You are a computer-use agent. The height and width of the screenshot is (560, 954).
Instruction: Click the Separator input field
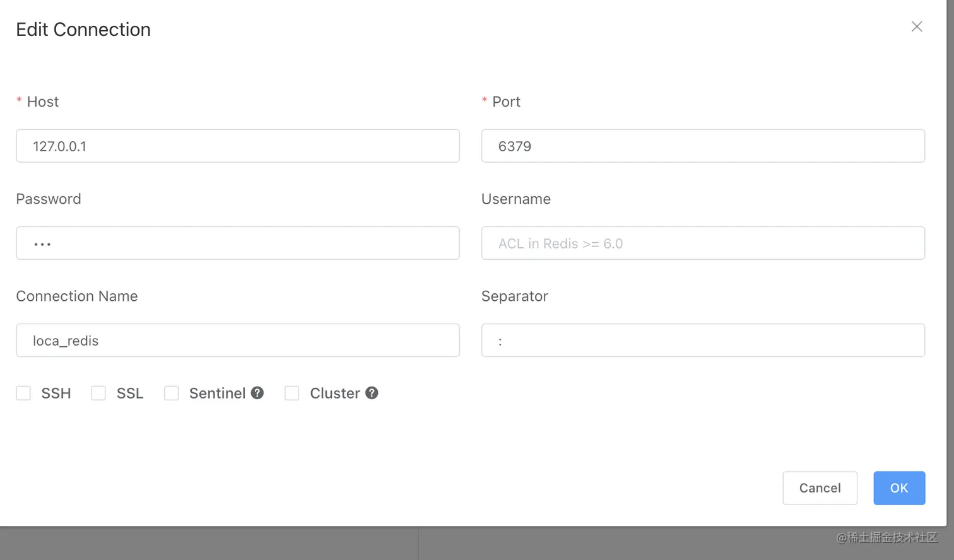point(703,340)
